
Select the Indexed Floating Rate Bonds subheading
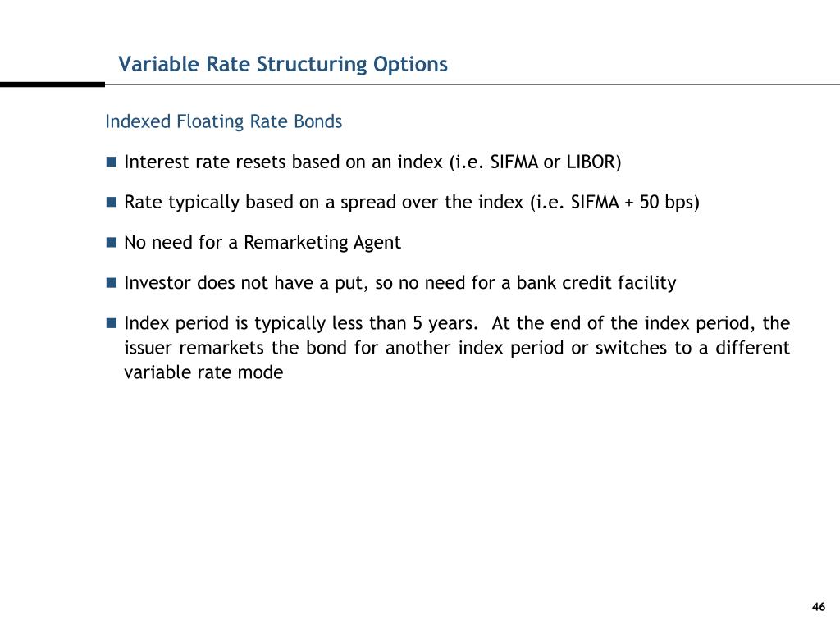click(x=223, y=121)
